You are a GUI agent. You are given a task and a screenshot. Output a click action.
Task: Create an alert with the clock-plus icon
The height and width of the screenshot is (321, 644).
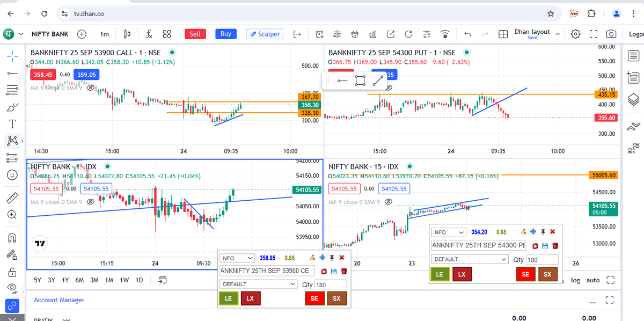tap(319, 34)
